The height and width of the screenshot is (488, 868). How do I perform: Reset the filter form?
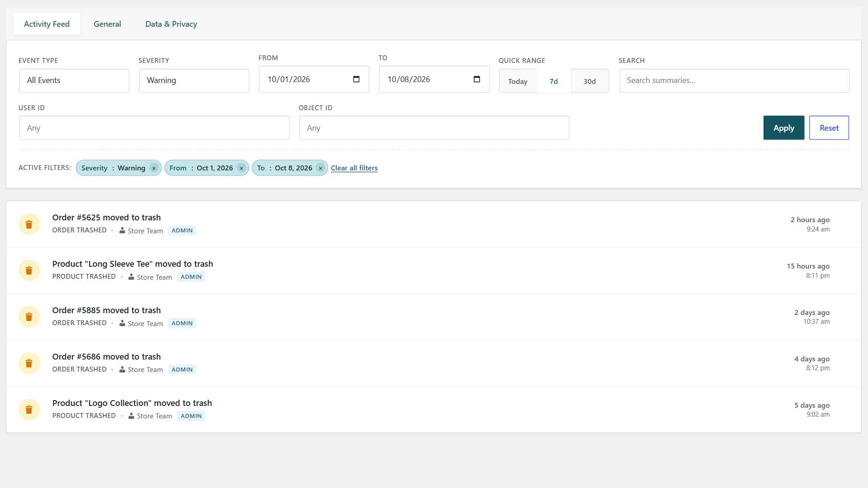coord(829,128)
